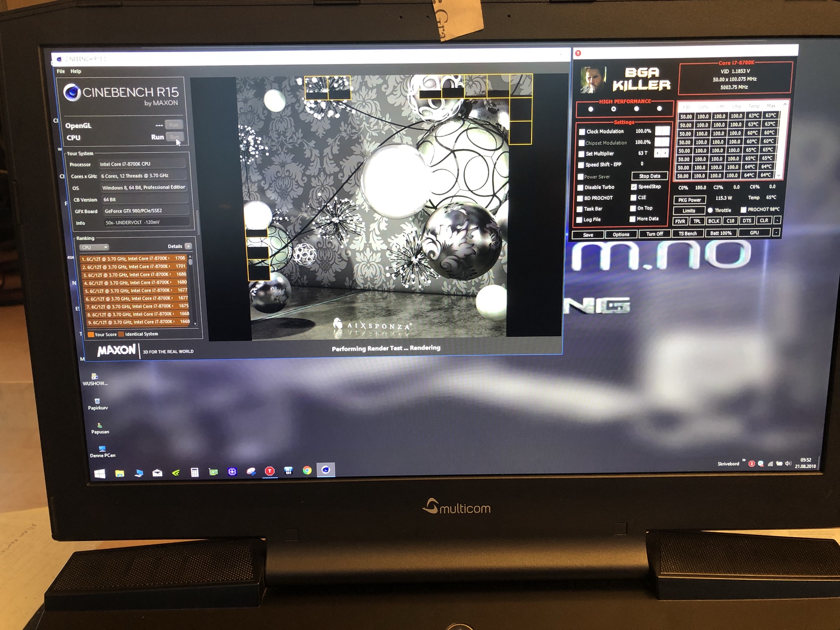
Task: Open the CPU ranking dropdown
Action: [94, 247]
